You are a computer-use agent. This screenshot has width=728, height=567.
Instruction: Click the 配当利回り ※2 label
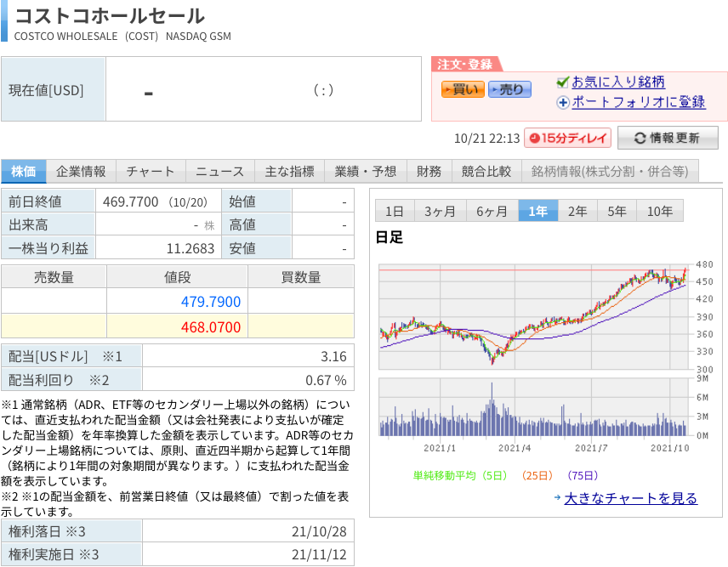[x=71, y=380]
